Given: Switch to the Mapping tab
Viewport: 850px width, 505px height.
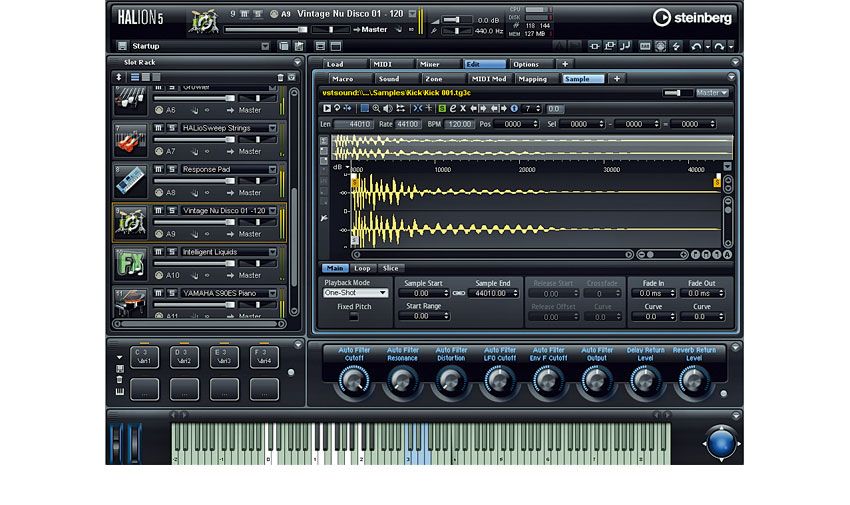Looking at the screenshot, I should pos(537,79).
